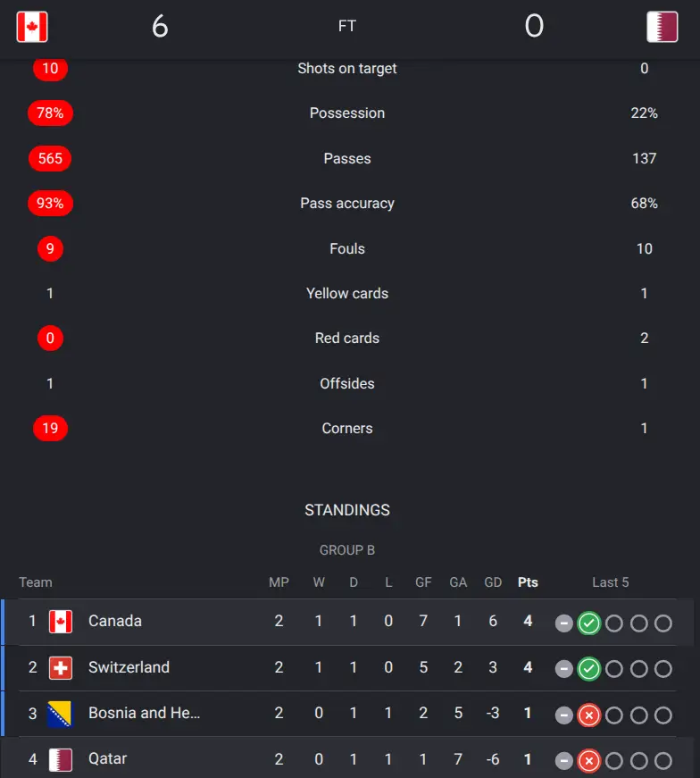
Task: Click the 78% possession badge
Action: pyautogui.click(x=50, y=113)
